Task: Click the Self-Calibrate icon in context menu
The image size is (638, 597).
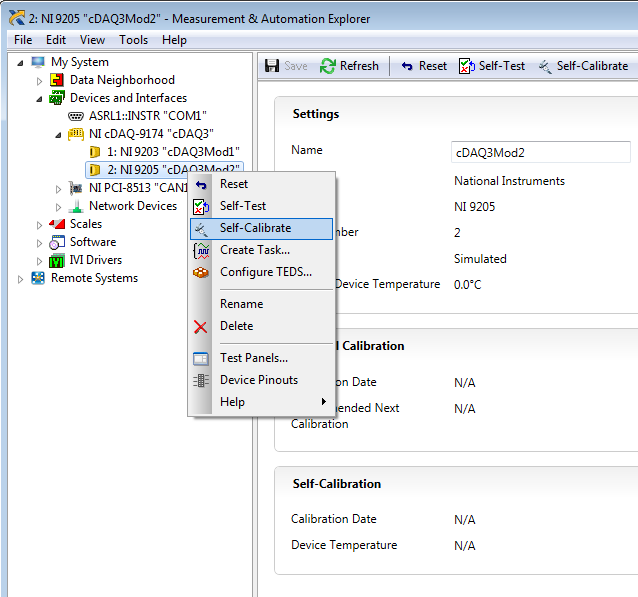Action: click(201, 229)
